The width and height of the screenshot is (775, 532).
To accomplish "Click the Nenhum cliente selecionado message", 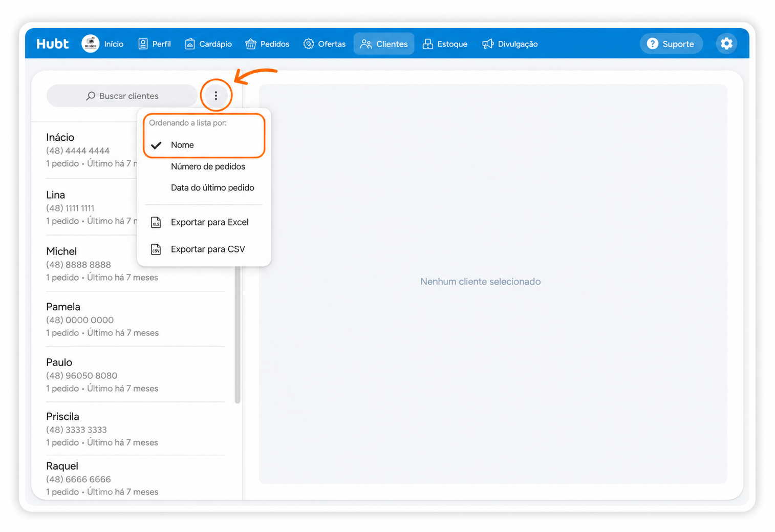I will [480, 282].
